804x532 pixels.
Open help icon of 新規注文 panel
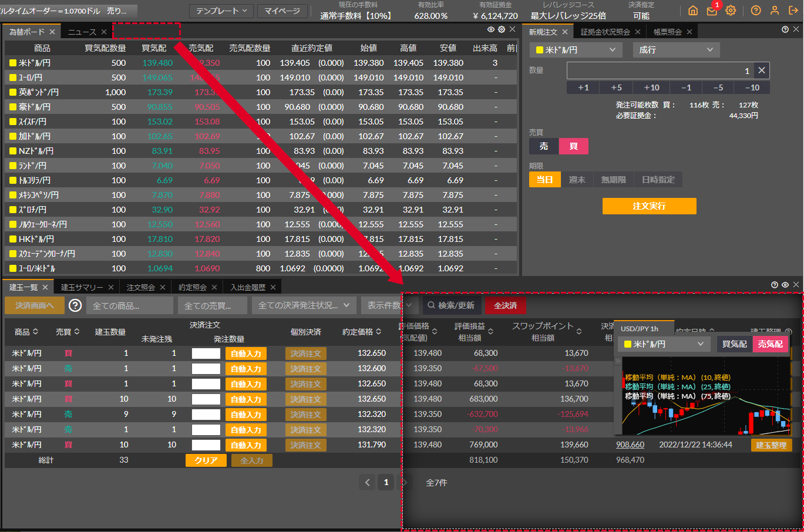tap(785, 29)
